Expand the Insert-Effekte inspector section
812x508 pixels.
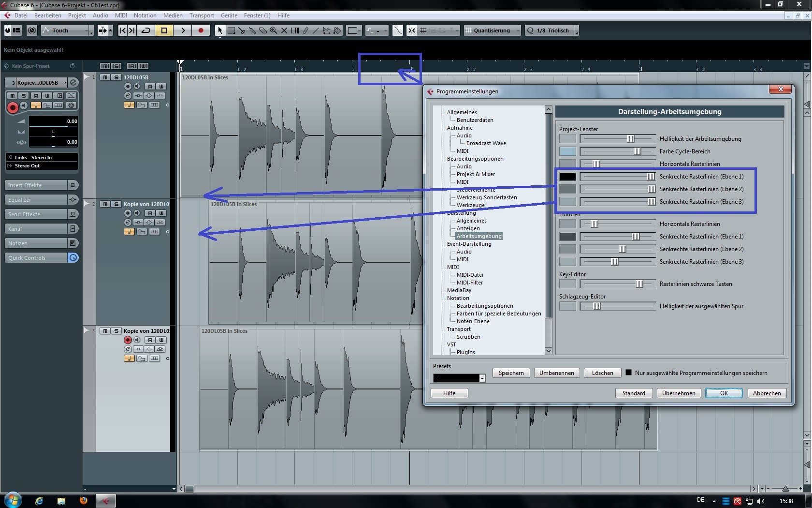[x=42, y=185]
